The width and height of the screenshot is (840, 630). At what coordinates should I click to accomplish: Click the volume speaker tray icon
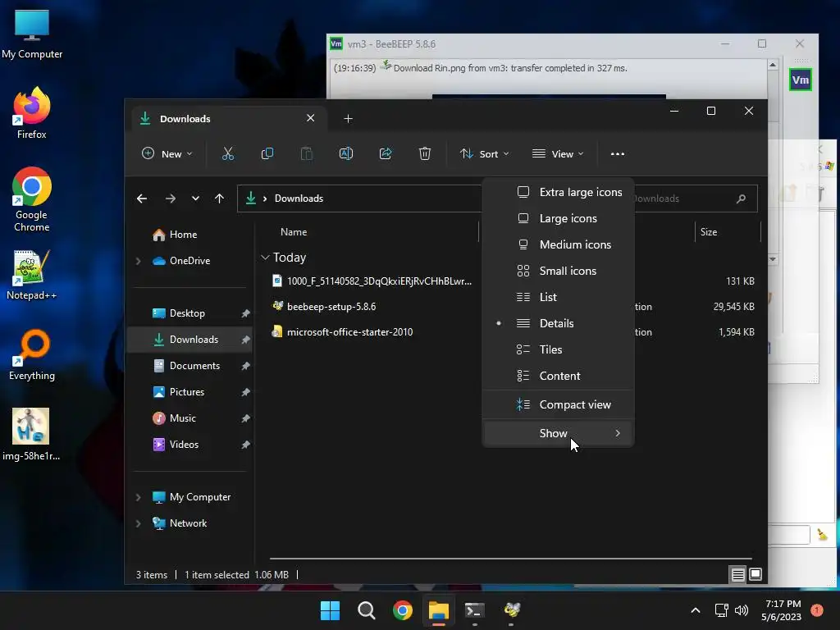742,610
